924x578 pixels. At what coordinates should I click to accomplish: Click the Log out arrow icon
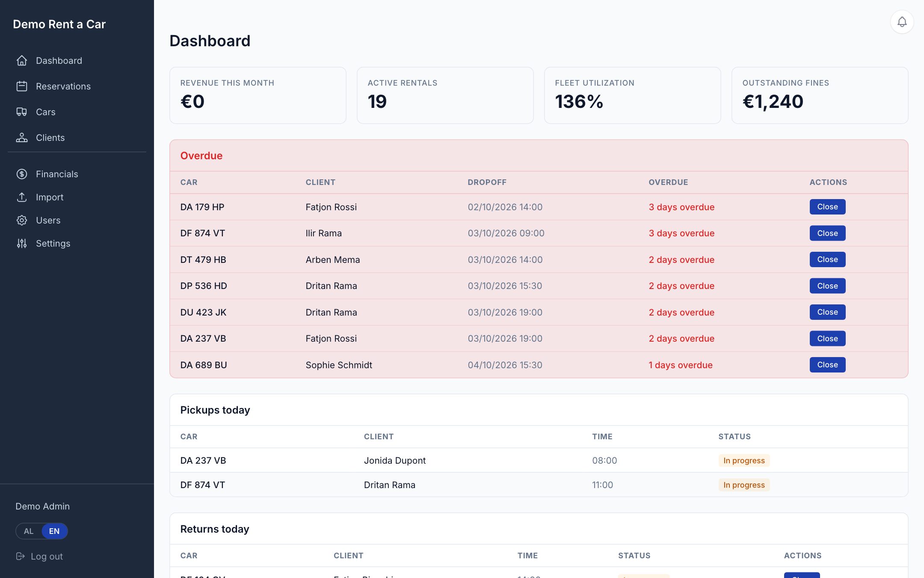(20, 556)
